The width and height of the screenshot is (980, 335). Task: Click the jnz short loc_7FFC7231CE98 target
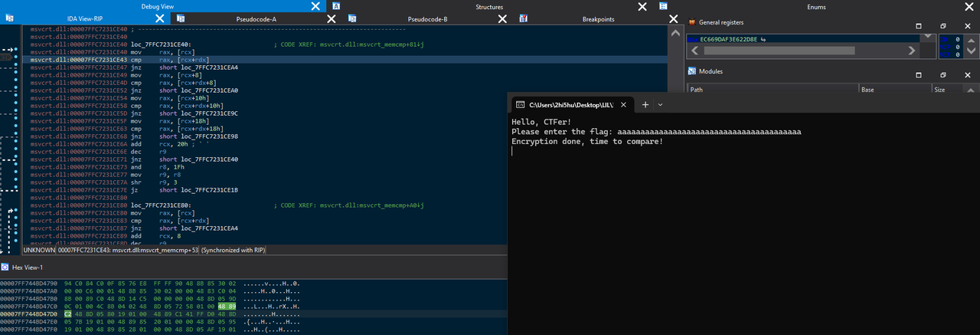pos(210,136)
